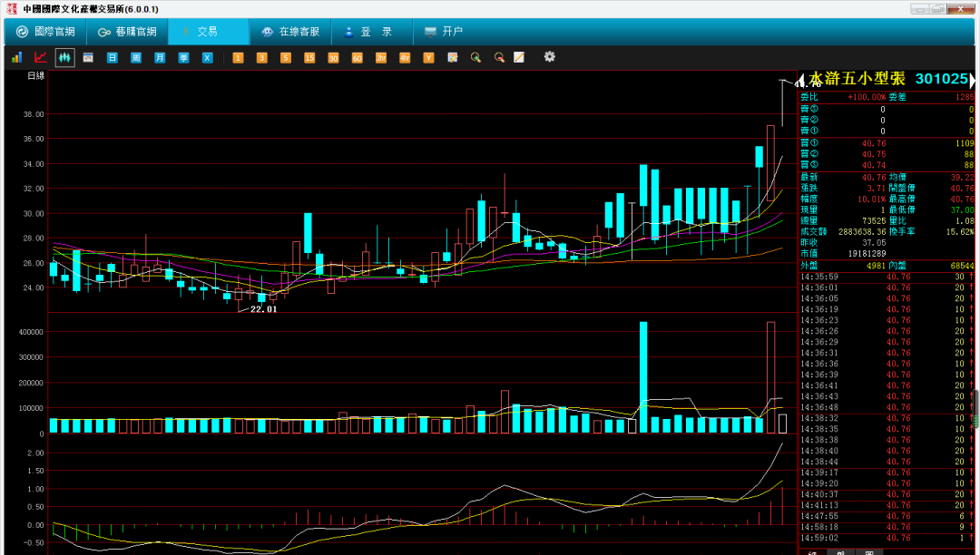Screen dimensions: 980x555
Task: Open the 藝購官網 tab
Action: (127, 31)
